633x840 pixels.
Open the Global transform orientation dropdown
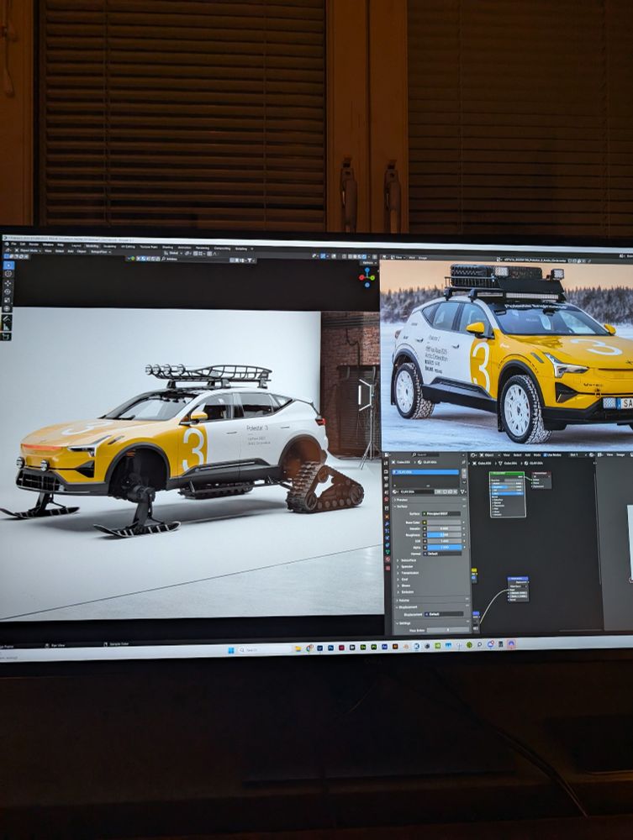pyautogui.click(x=174, y=253)
